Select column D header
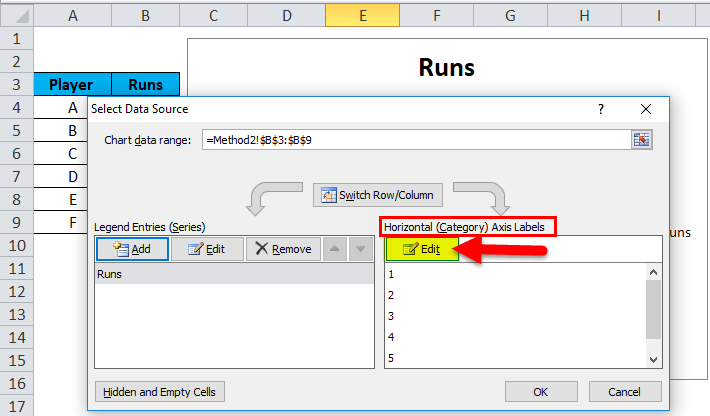This screenshot has width=710, height=416. click(287, 16)
